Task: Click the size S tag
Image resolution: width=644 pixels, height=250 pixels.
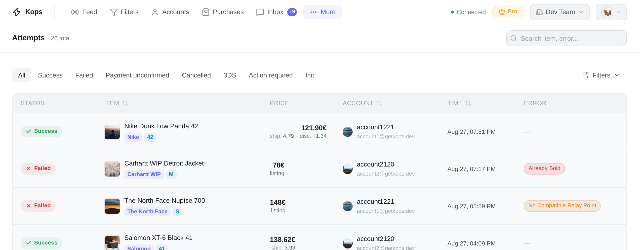Action: [x=178, y=212]
